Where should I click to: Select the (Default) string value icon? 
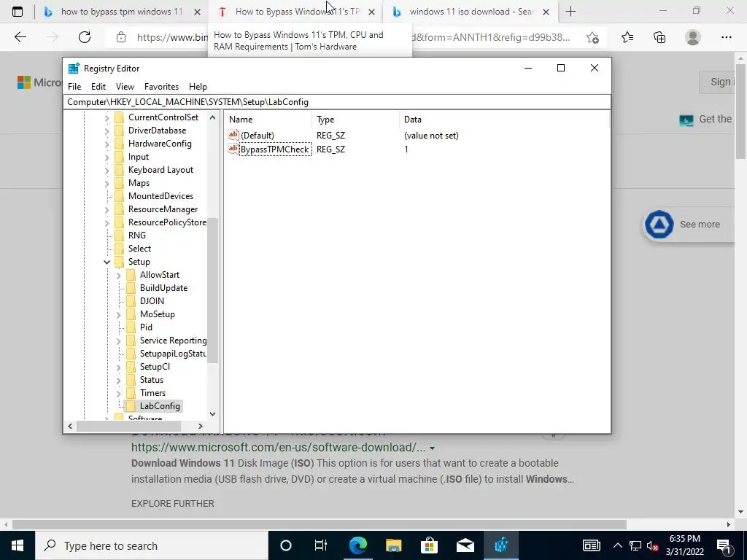(x=233, y=135)
